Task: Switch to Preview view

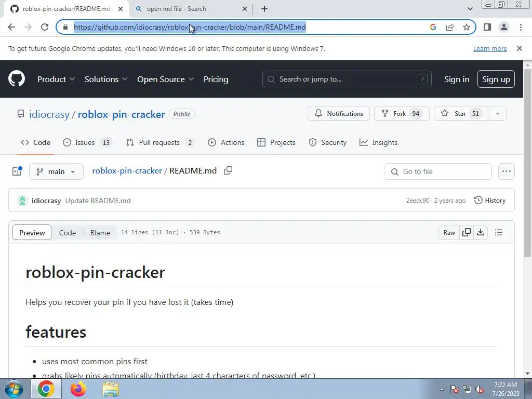Action: click(32, 232)
